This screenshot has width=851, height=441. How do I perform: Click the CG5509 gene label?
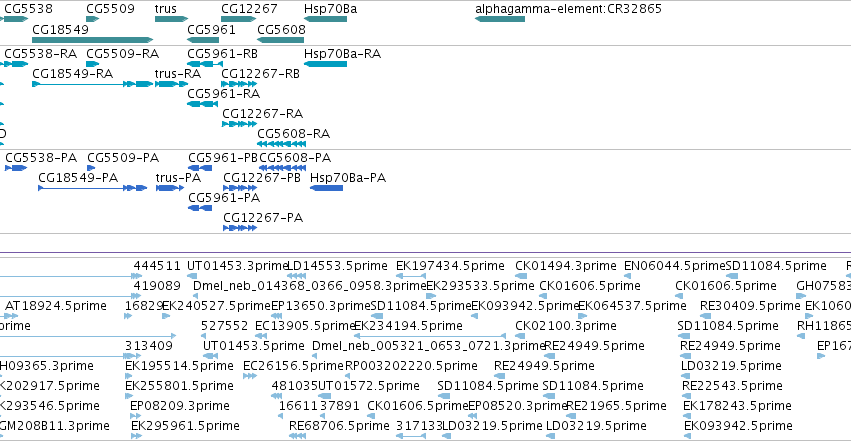tap(110, 9)
